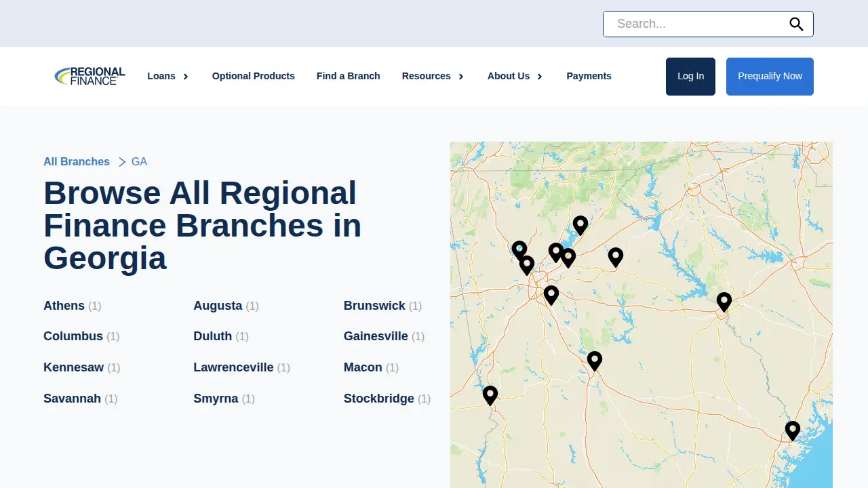868x488 pixels.
Task: Click the breadcrumb arrow before GA
Action: tap(122, 162)
